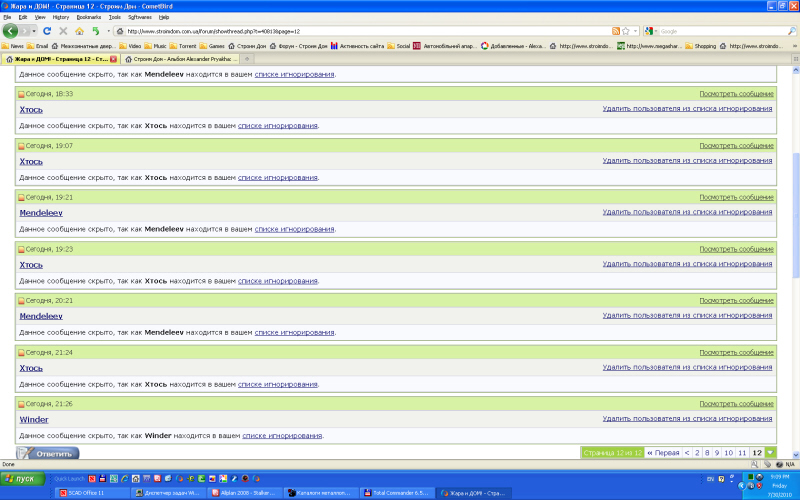
Task: Open the Форум - Строим Дом bookmark
Action: [298, 46]
